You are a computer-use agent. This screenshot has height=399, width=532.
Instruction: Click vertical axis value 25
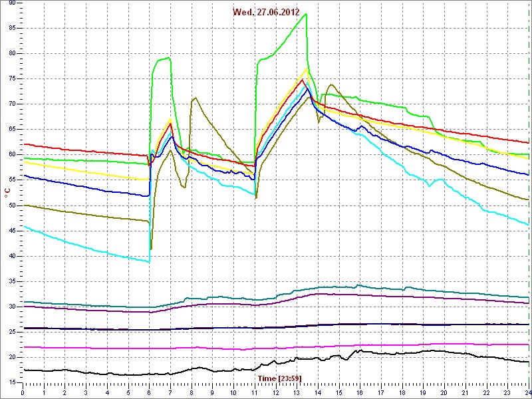tap(12, 332)
